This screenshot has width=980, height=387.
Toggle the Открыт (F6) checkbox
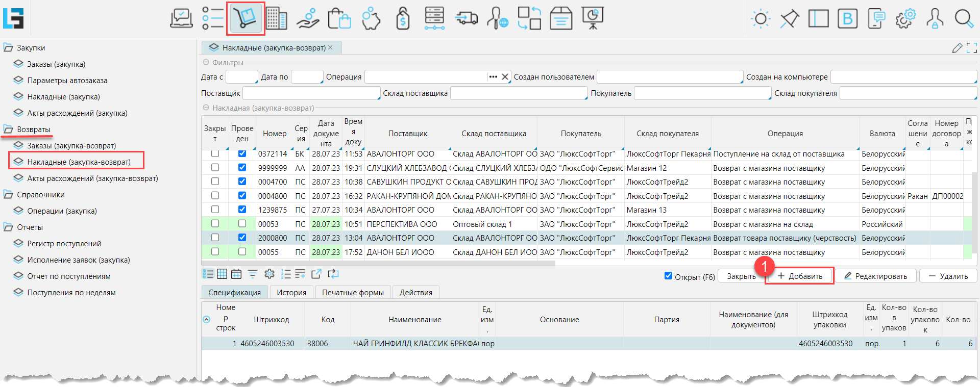coord(668,276)
